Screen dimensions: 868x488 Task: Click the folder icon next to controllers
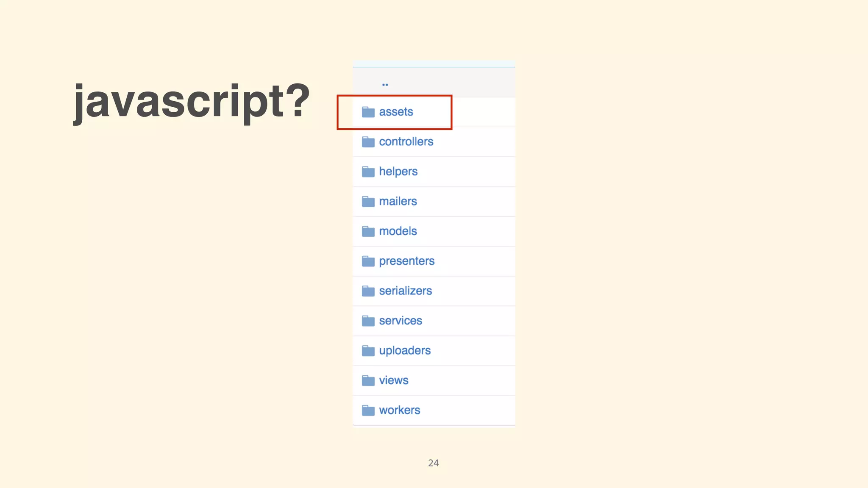tap(368, 142)
